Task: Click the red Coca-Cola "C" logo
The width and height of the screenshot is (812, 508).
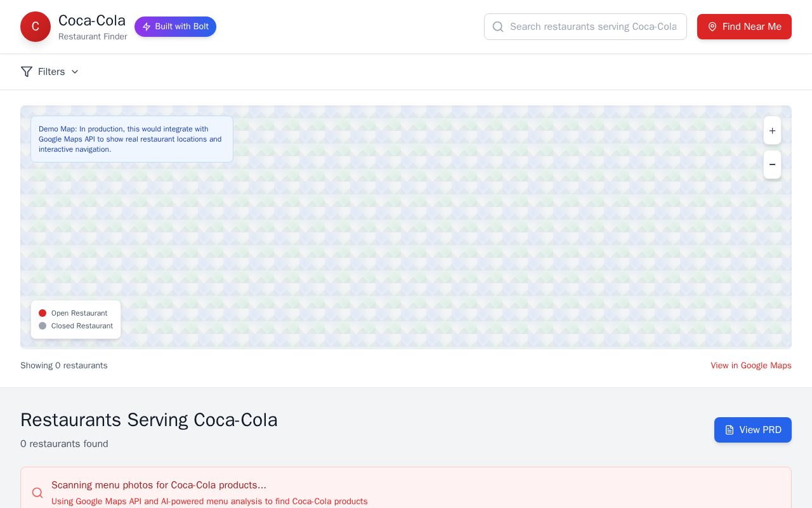Action: (36, 27)
